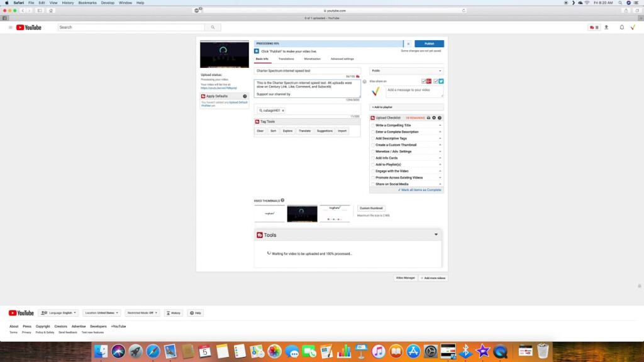Open the account avatar checkmark icon

point(633,28)
